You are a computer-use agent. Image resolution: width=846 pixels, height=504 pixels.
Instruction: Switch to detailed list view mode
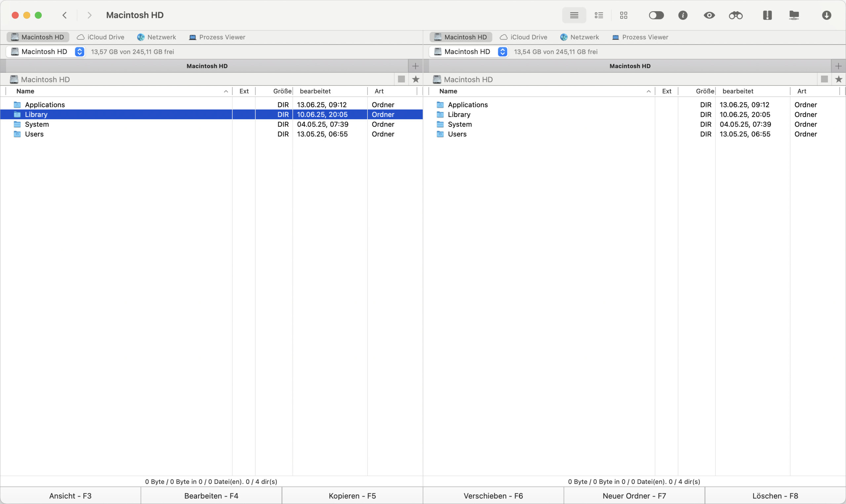(x=599, y=15)
